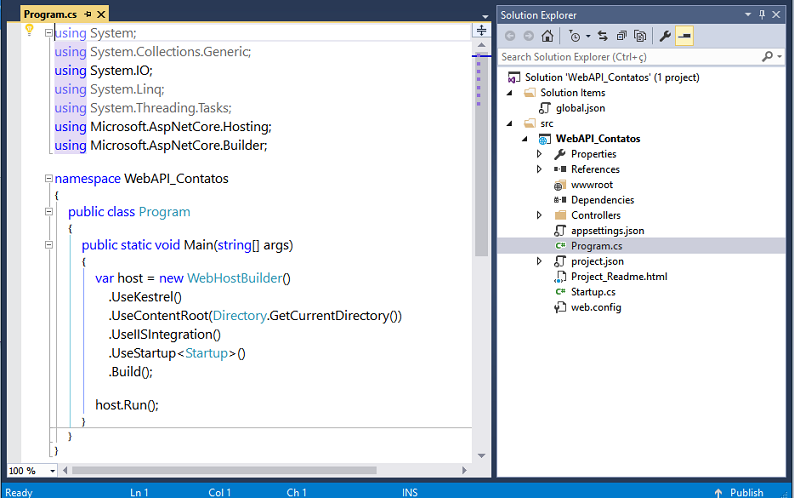Viewport: 794px width, 498px height.
Task: Select Project_Readme.html file
Action: (x=619, y=277)
